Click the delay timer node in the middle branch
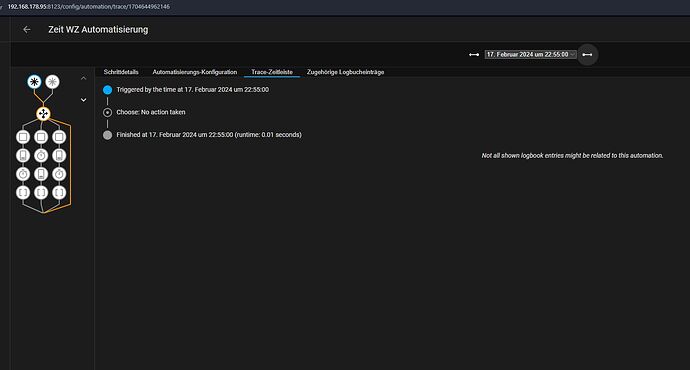Viewport: 690px width, 370px height. pyautogui.click(x=41, y=155)
